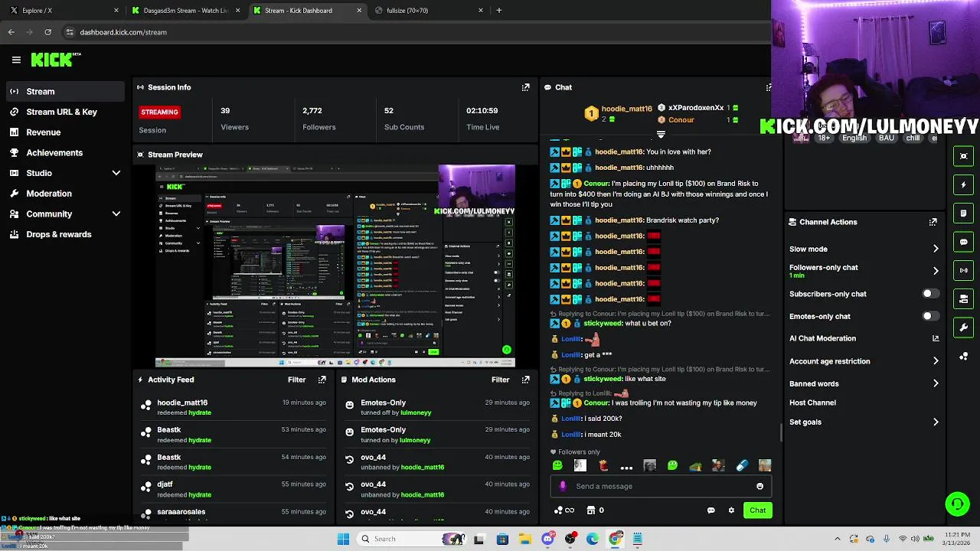This screenshot has width=980, height=551.
Task: Open Discord from the Windows taskbar
Action: click(x=547, y=539)
